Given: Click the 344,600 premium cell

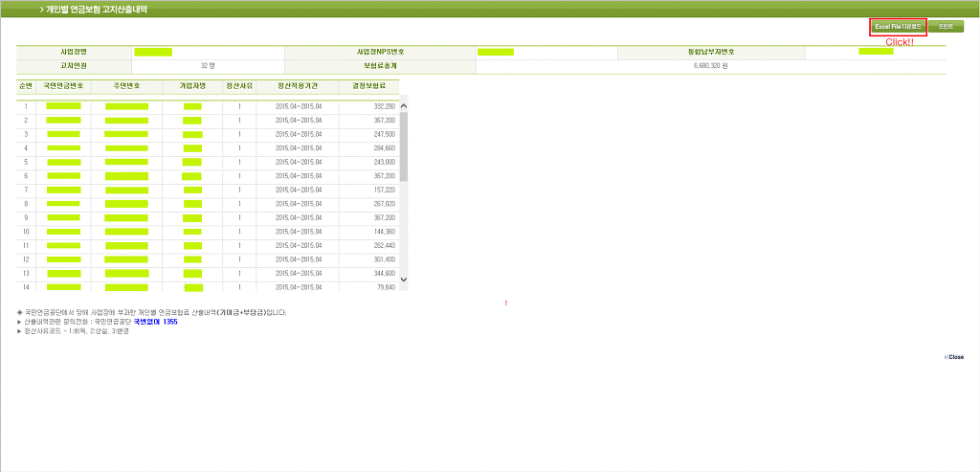Looking at the screenshot, I should coord(385,273).
